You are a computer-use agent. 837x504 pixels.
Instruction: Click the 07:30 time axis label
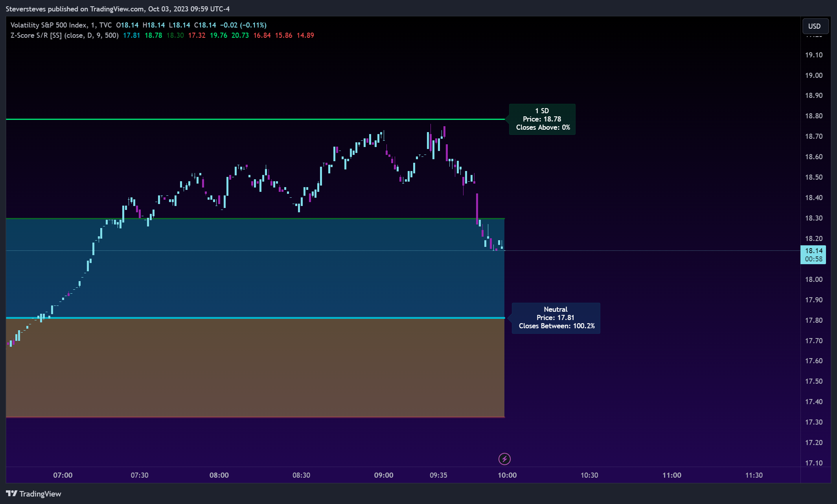(140, 475)
